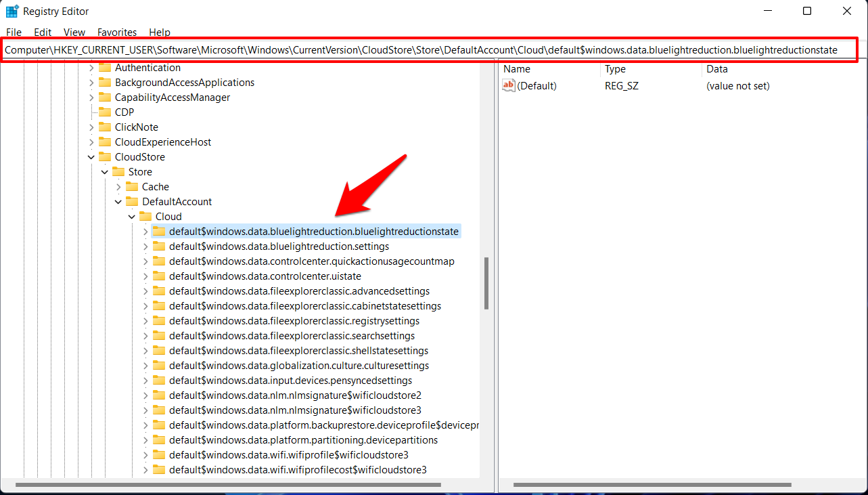Viewport: 868px width, 495px height.
Task: Expand the controlcenter.uistate key
Action: [144, 276]
